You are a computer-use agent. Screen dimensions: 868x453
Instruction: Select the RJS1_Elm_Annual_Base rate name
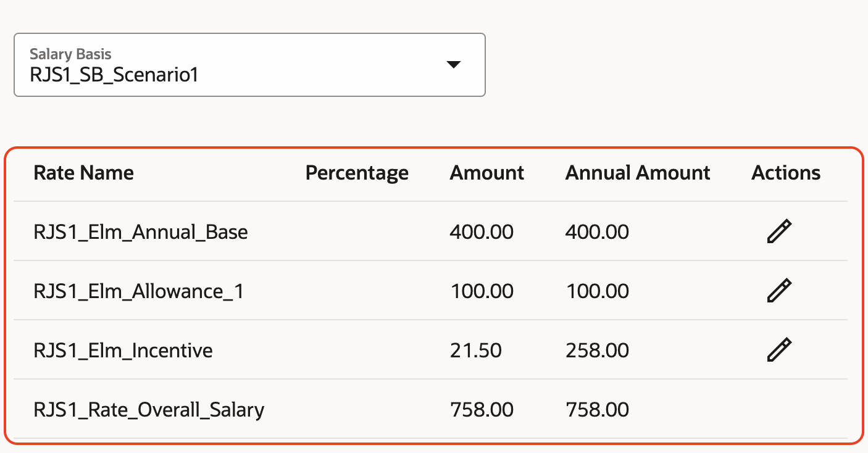point(141,232)
